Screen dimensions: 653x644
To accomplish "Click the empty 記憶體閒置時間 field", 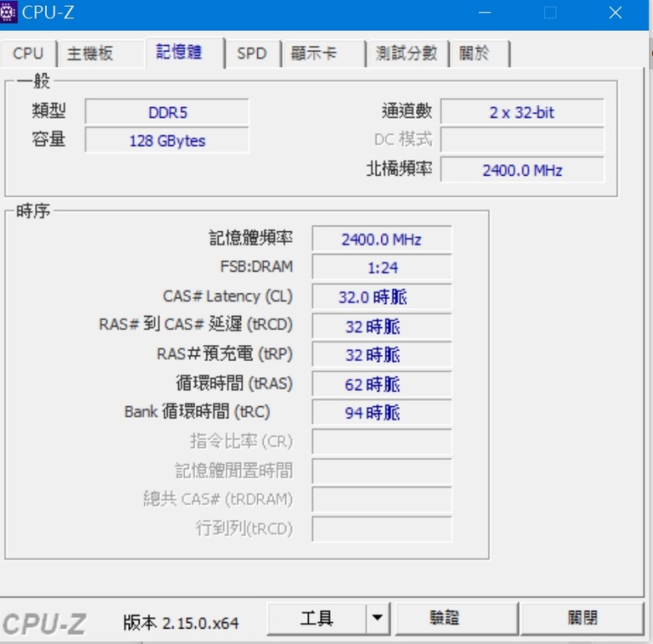I will (x=382, y=471).
